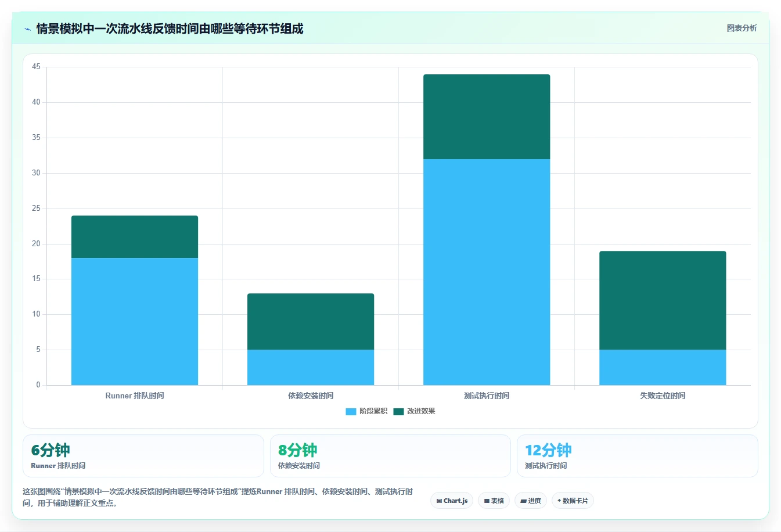Click the y-axis value 10
Image resolution: width=781 pixels, height=532 pixels.
tap(37, 314)
